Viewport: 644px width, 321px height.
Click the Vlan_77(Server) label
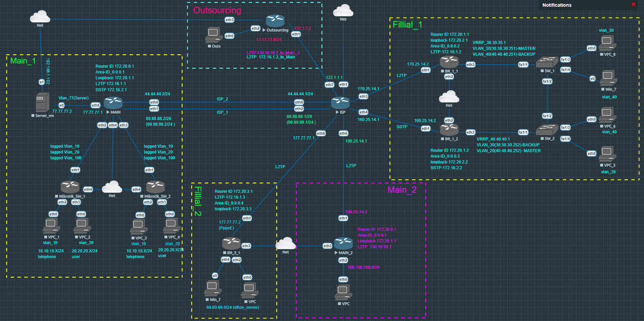coord(73,98)
